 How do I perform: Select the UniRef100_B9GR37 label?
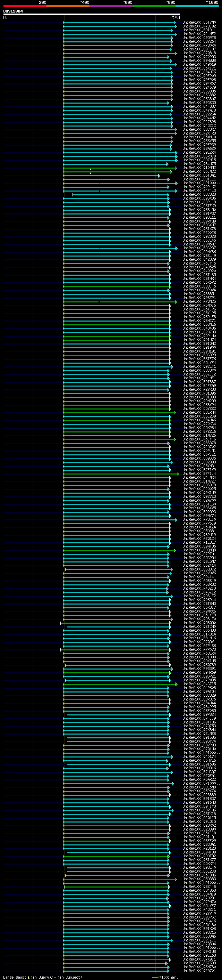tap(199, 248)
